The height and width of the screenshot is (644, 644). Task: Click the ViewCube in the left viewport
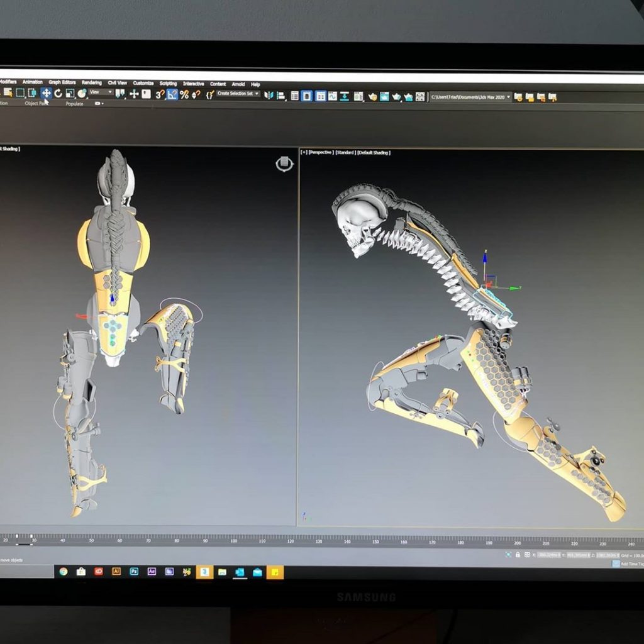point(284,164)
